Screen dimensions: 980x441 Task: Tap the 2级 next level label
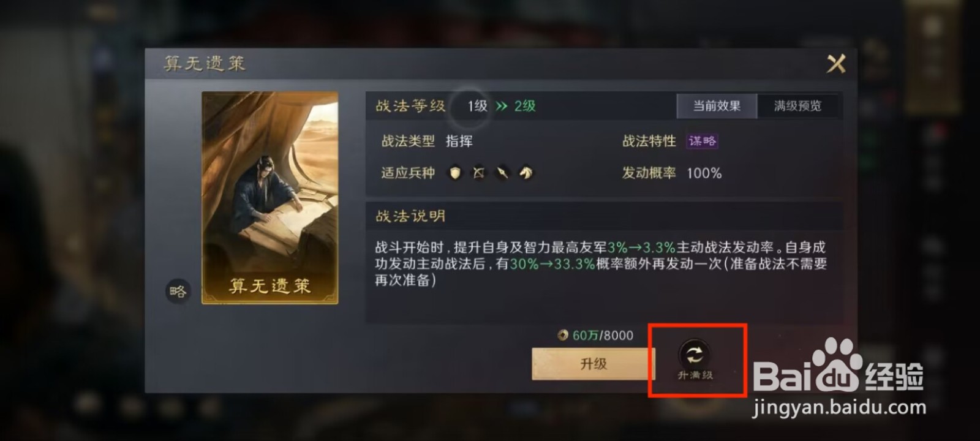[525, 106]
